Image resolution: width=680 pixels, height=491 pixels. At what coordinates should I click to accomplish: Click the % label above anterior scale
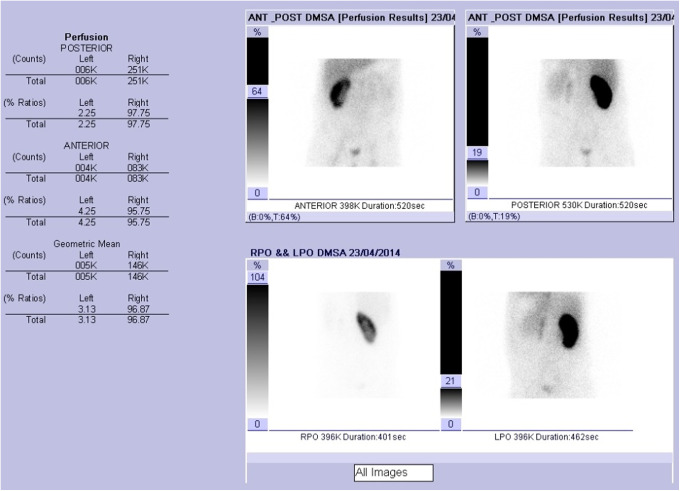257,32
